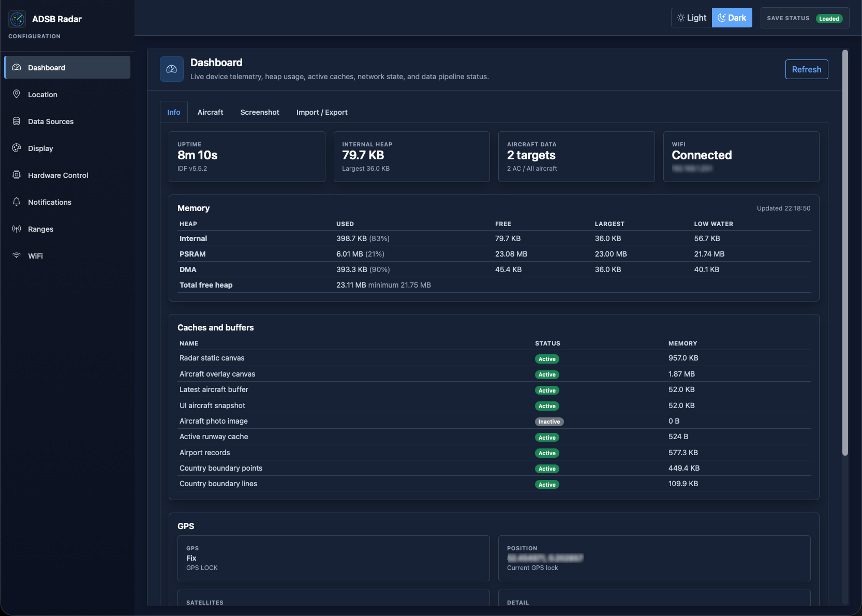Click the Loaded save status badge
Image resolution: width=862 pixels, height=616 pixels.
[829, 19]
